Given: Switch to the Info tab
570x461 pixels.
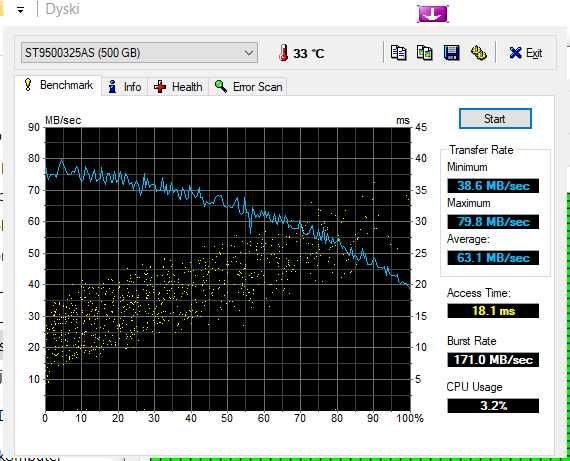Looking at the screenshot, I should pyautogui.click(x=124, y=87).
